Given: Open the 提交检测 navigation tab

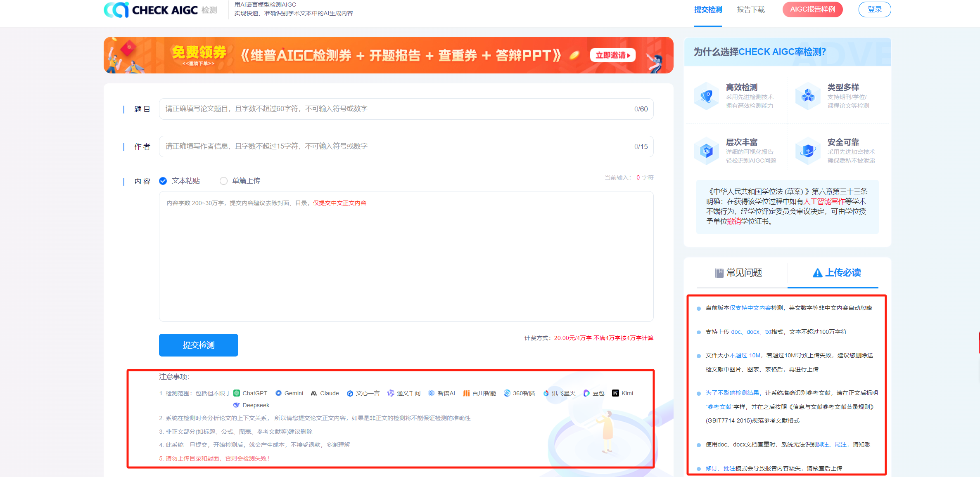Looking at the screenshot, I should 708,10.
